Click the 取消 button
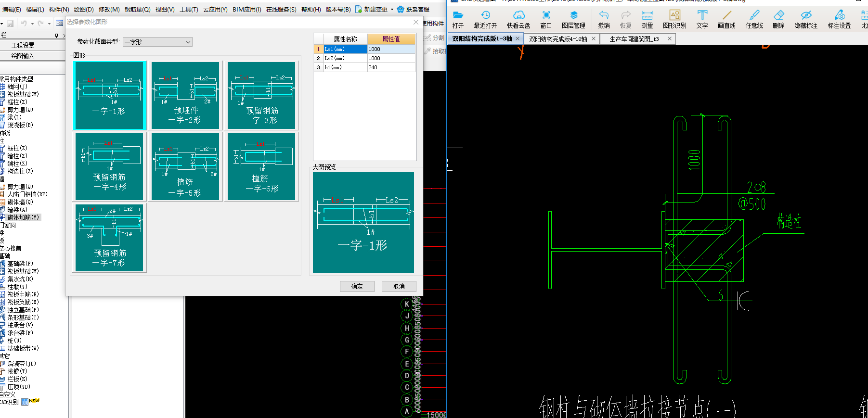This screenshot has height=418, width=868. coord(399,286)
